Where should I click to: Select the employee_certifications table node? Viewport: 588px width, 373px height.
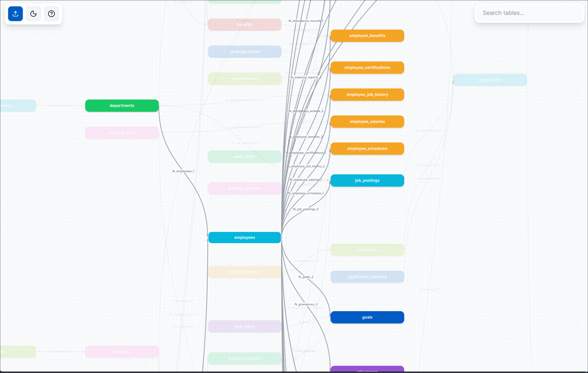(x=367, y=68)
